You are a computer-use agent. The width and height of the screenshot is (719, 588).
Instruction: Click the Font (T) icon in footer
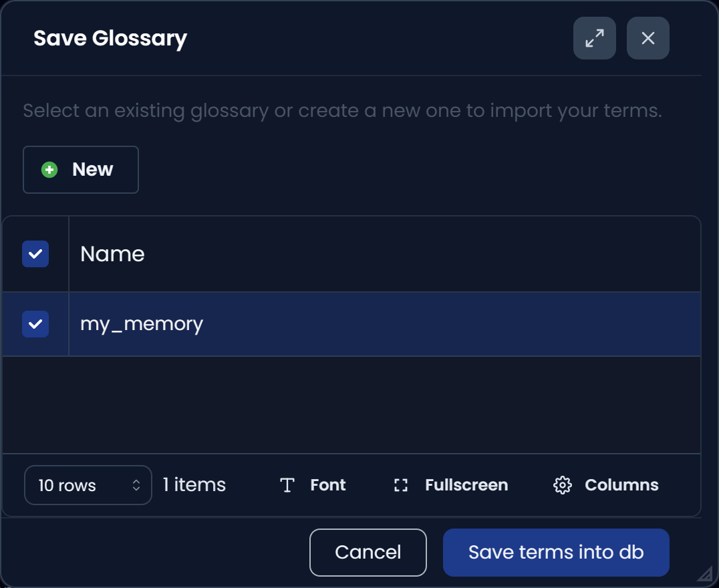tap(287, 485)
